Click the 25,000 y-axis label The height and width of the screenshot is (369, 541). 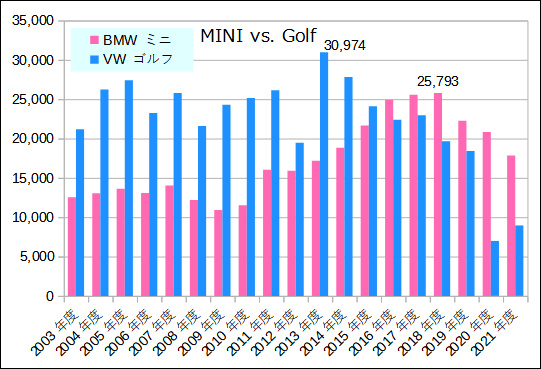click(33, 100)
